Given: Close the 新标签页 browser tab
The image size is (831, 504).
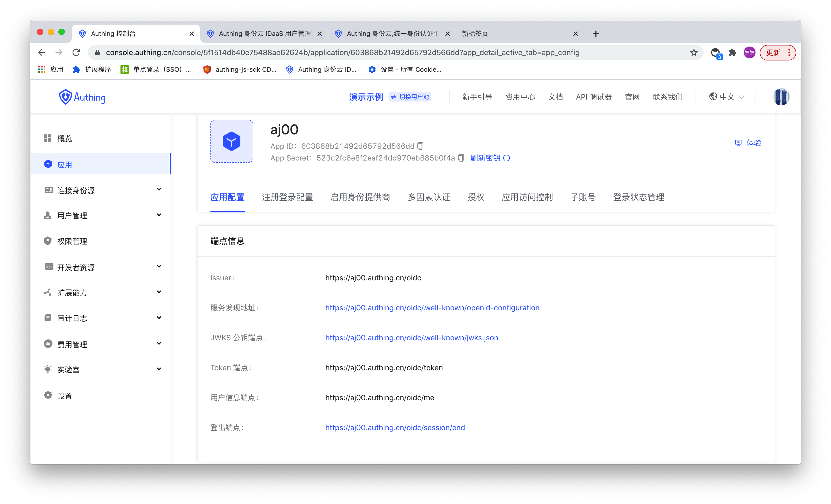Looking at the screenshot, I should [575, 34].
